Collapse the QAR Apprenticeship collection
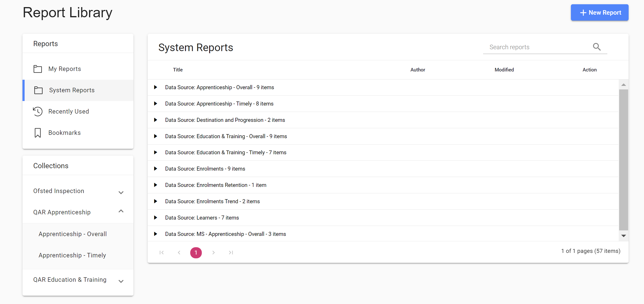644x304 pixels. point(121,211)
